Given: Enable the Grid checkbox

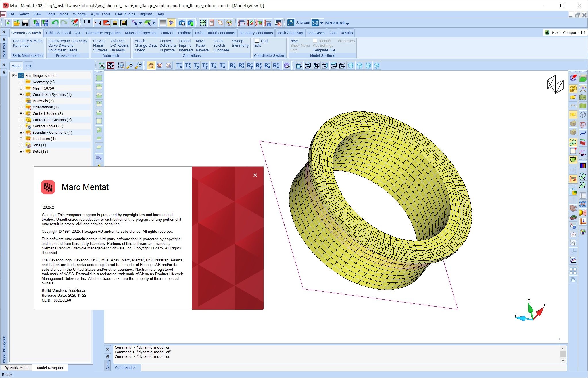Looking at the screenshot, I should [x=257, y=41].
